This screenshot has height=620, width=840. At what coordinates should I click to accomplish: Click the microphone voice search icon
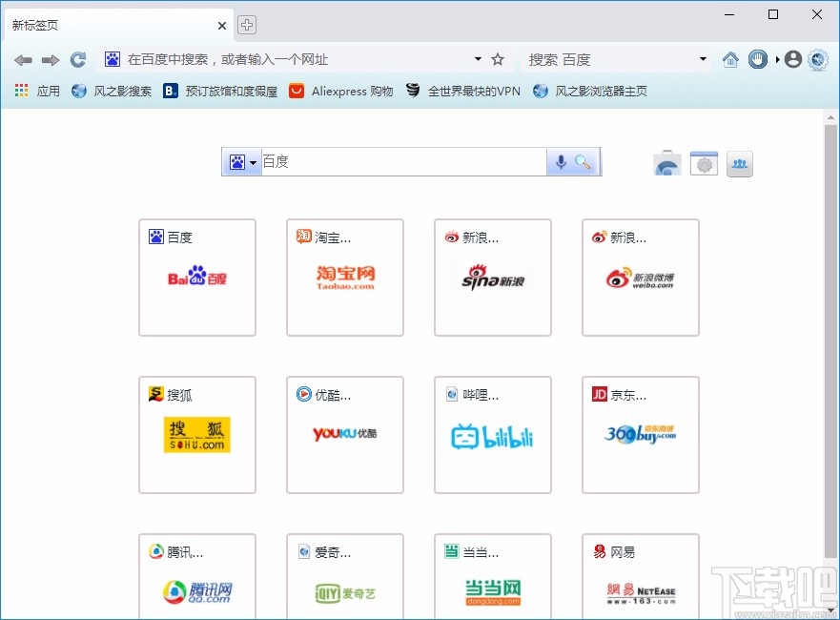point(561,161)
